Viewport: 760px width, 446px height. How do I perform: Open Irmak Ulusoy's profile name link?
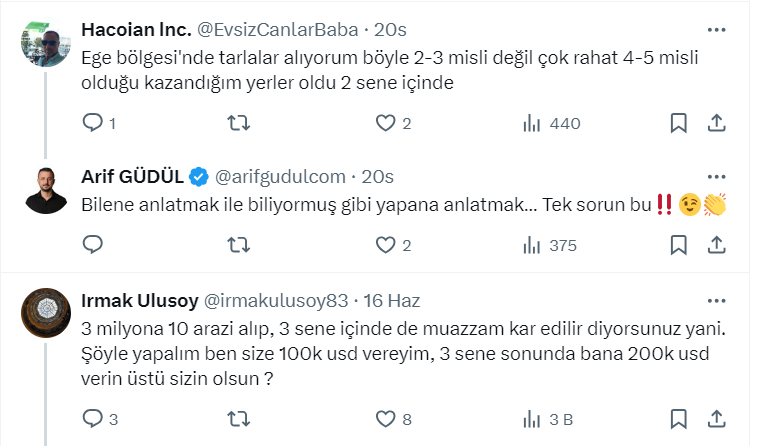point(137,300)
